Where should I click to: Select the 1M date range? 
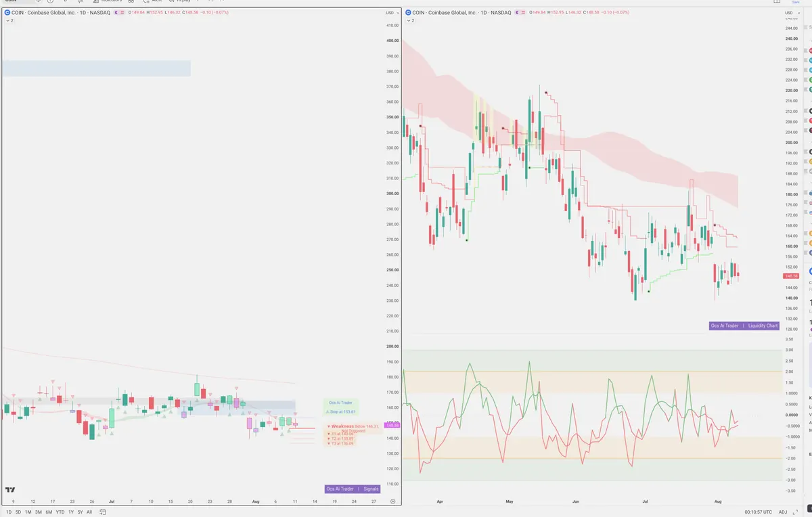point(28,512)
